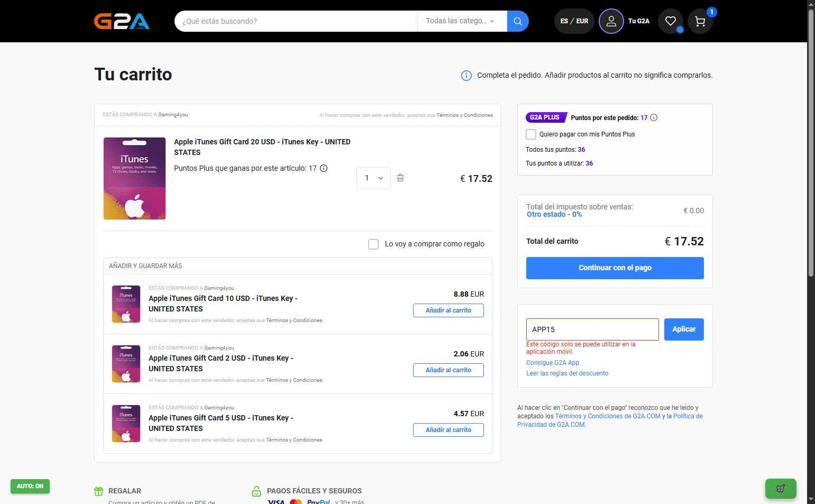Screen dimensions: 815x504
Task: Open the user account avatar icon
Action: point(611,21)
